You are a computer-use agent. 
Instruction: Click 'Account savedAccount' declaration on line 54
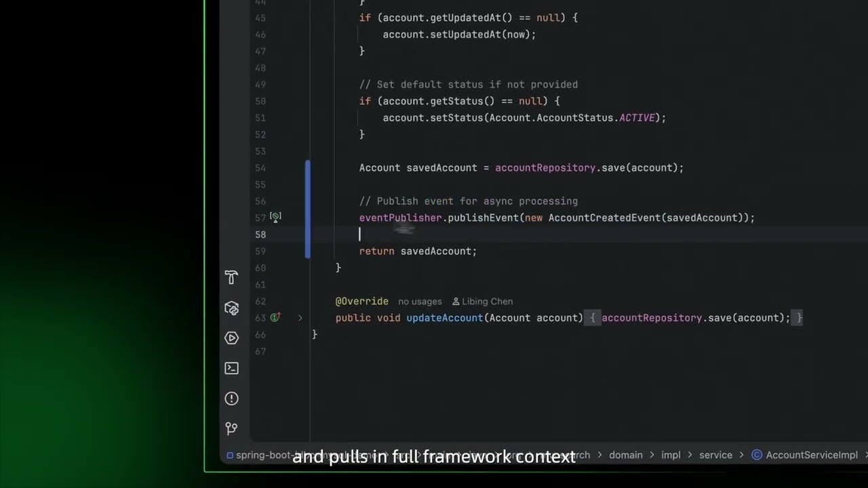[418, 168]
